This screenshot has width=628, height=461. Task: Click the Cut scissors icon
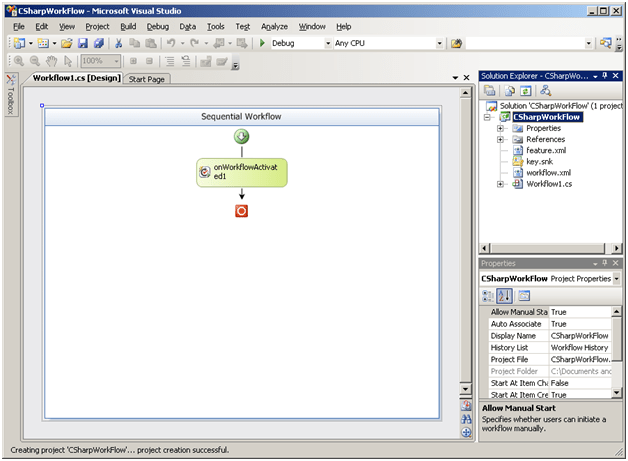(x=119, y=44)
